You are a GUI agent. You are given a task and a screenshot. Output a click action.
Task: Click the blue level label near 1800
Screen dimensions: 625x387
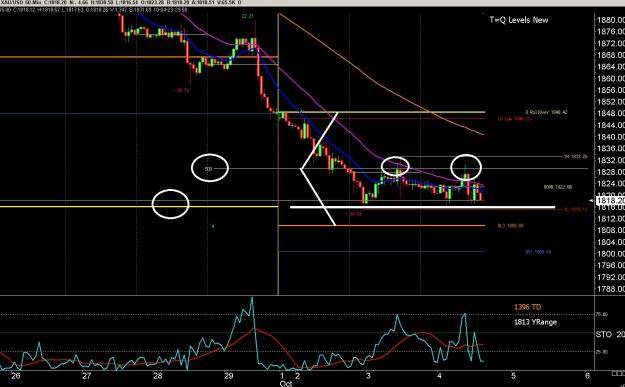tap(538, 252)
